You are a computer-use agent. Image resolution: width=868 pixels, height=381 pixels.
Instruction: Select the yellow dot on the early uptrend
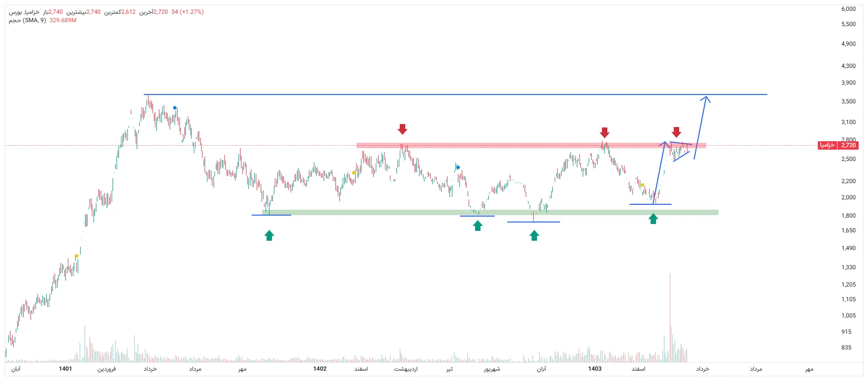[x=76, y=256]
